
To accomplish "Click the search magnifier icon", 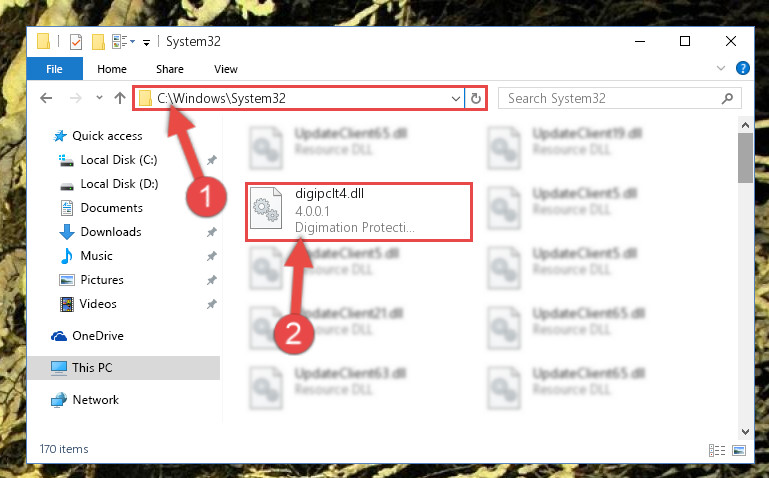I will pos(727,99).
